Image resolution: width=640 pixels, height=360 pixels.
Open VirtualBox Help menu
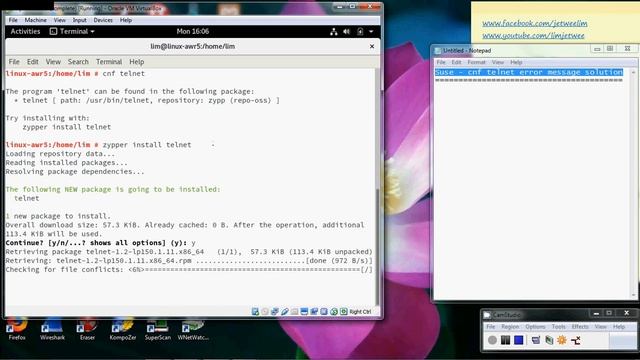pyautogui.click(x=126, y=20)
